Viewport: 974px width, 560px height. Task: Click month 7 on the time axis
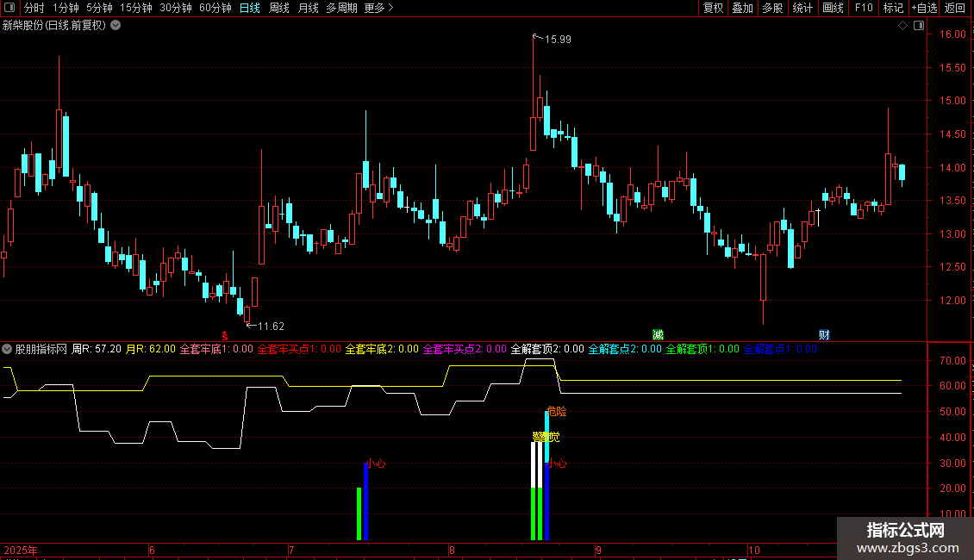(291, 550)
